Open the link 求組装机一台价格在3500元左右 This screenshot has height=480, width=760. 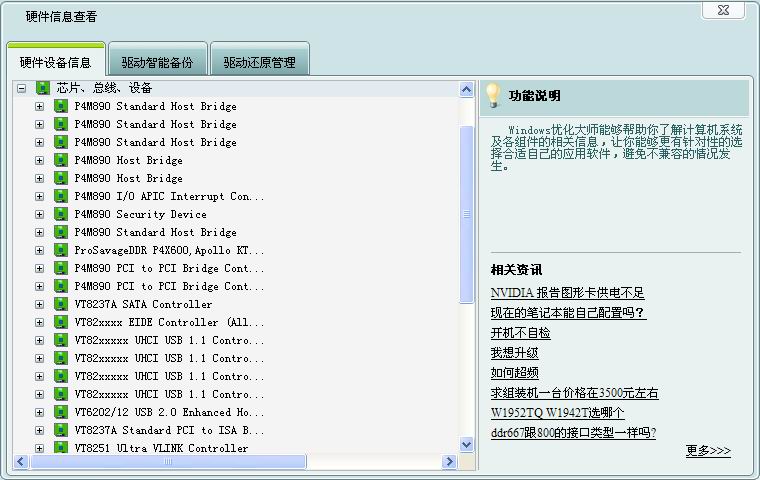pyautogui.click(x=574, y=393)
